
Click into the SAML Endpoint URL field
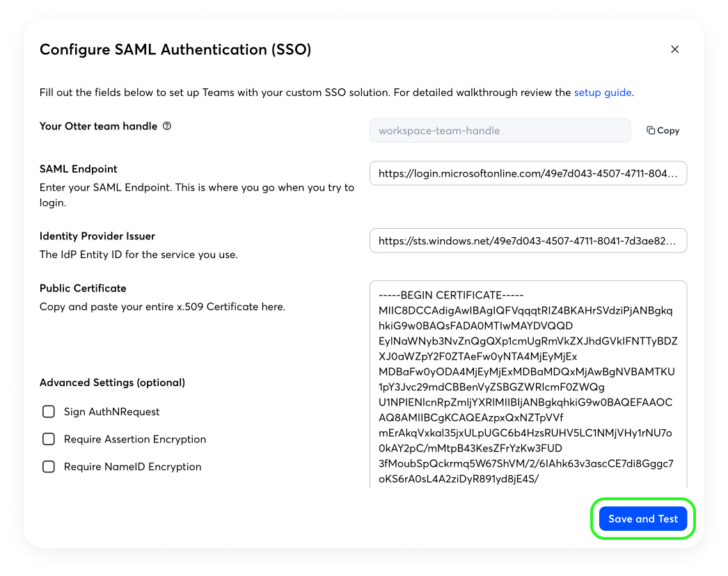[528, 173]
